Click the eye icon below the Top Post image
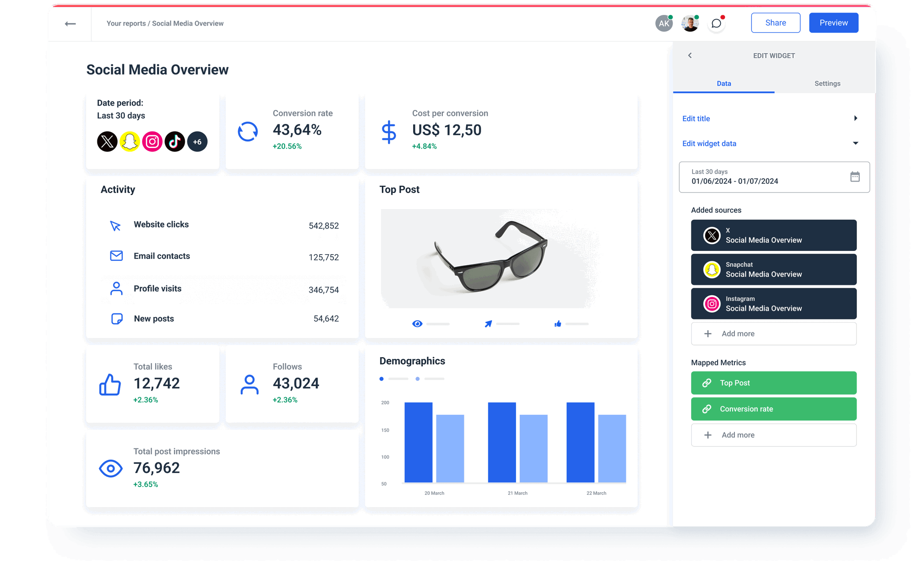Screen dimensions: 924x562 click(x=417, y=324)
